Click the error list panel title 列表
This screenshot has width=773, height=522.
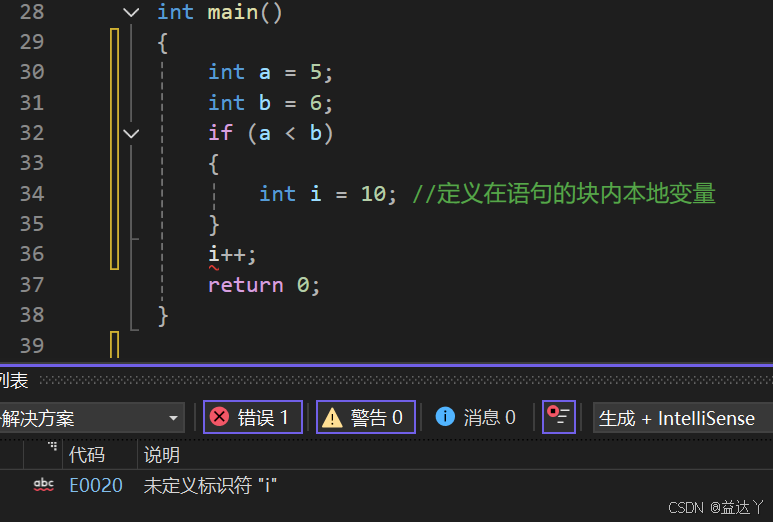point(14,381)
